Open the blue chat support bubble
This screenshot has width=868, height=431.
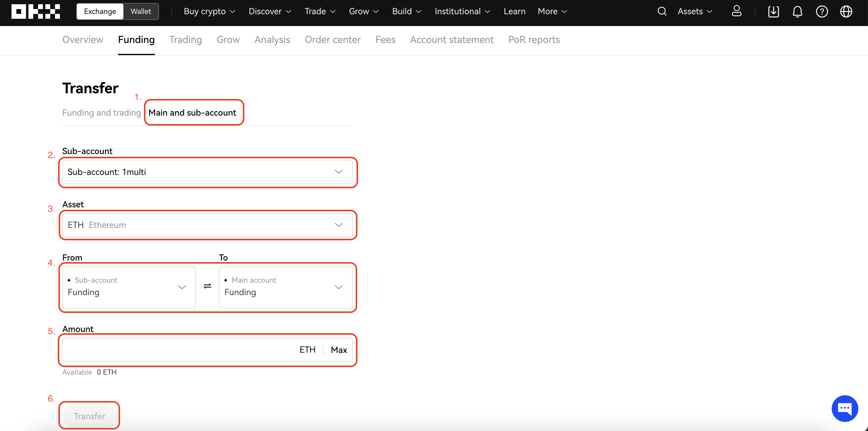point(844,408)
